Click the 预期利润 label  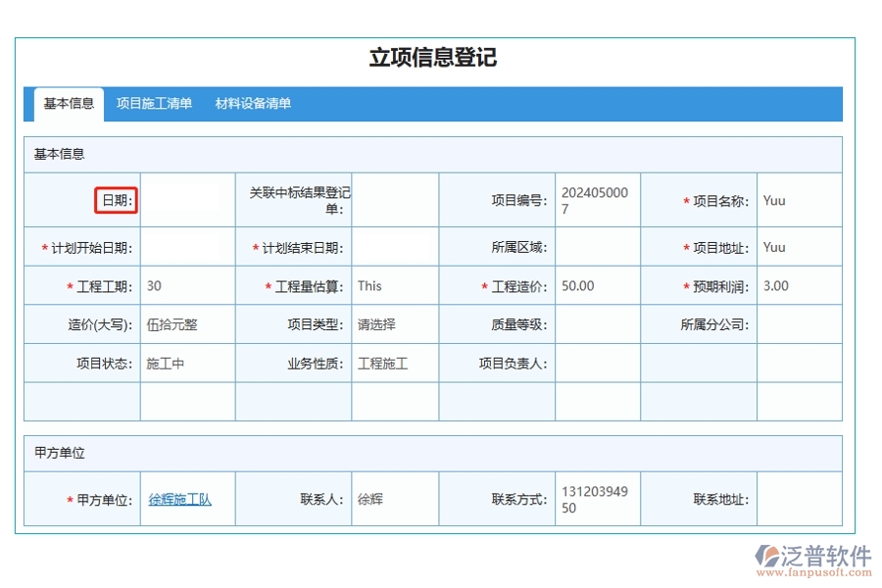pos(721,286)
